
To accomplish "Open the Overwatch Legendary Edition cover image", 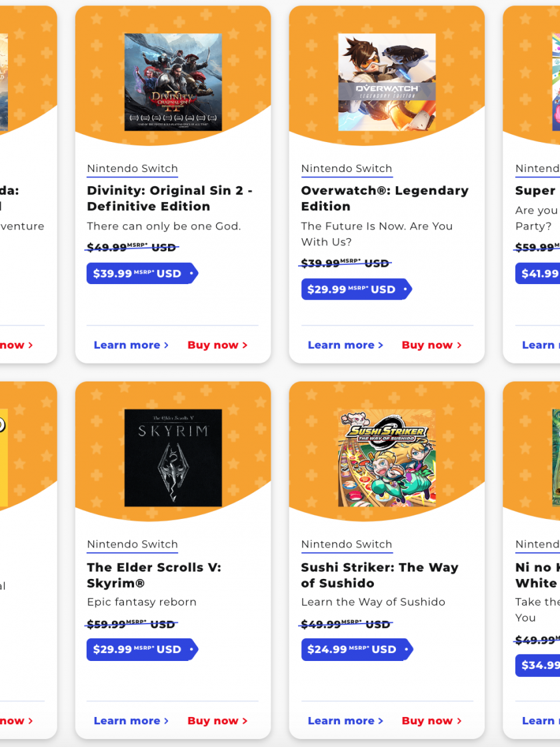I will point(387,82).
